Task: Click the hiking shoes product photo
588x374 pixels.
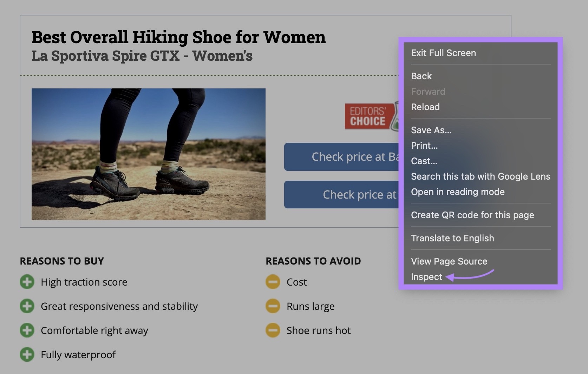Action: [149, 154]
